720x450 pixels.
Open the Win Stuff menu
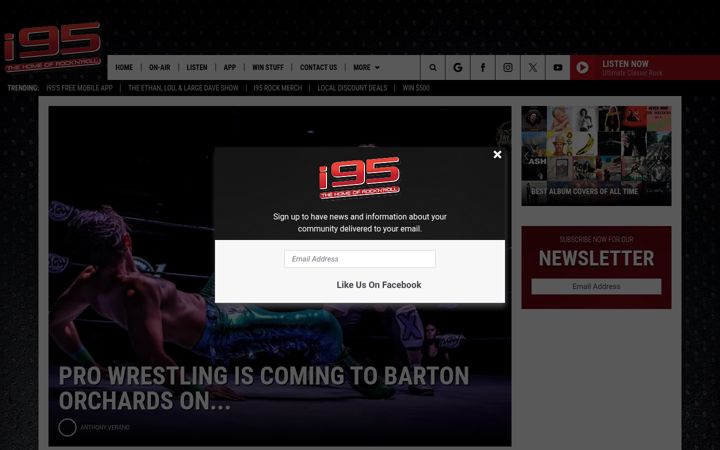(x=268, y=68)
